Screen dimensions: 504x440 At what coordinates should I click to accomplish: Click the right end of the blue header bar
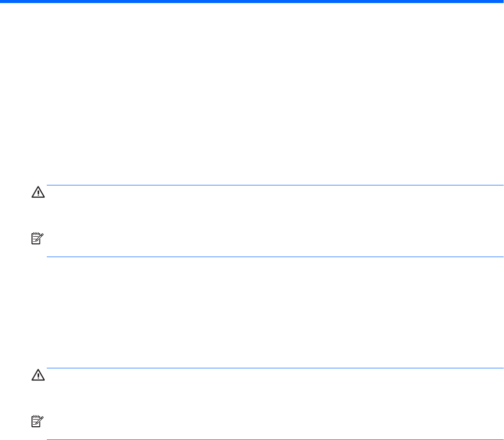(x=501, y=2)
